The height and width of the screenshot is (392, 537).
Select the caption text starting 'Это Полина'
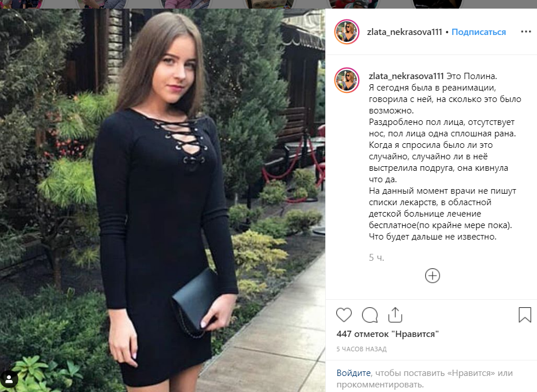(445, 156)
